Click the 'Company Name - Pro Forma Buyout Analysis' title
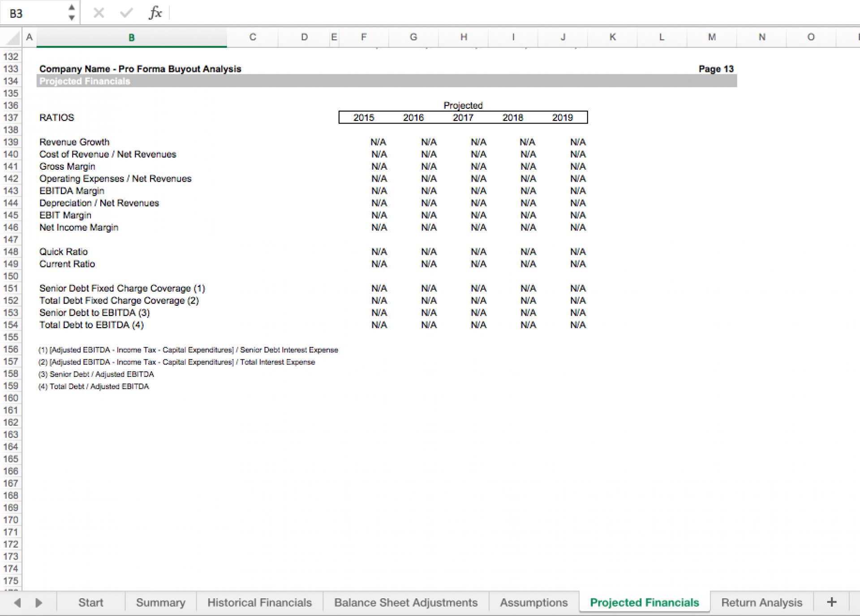The width and height of the screenshot is (860, 616). [140, 69]
